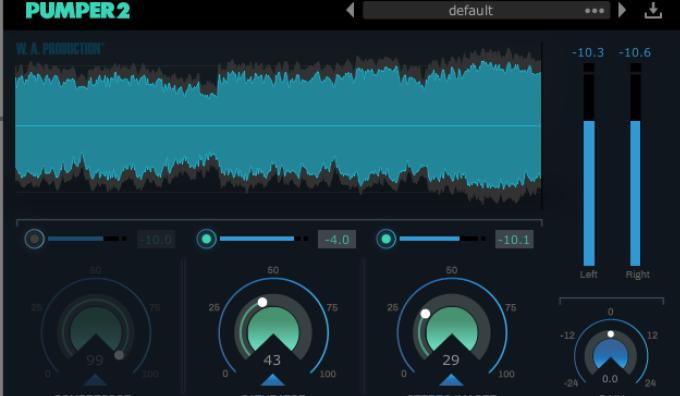Enable the dimmed first module power toggle
Image resolution: width=680 pixels, height=396 pixels.
pos(35,239)
